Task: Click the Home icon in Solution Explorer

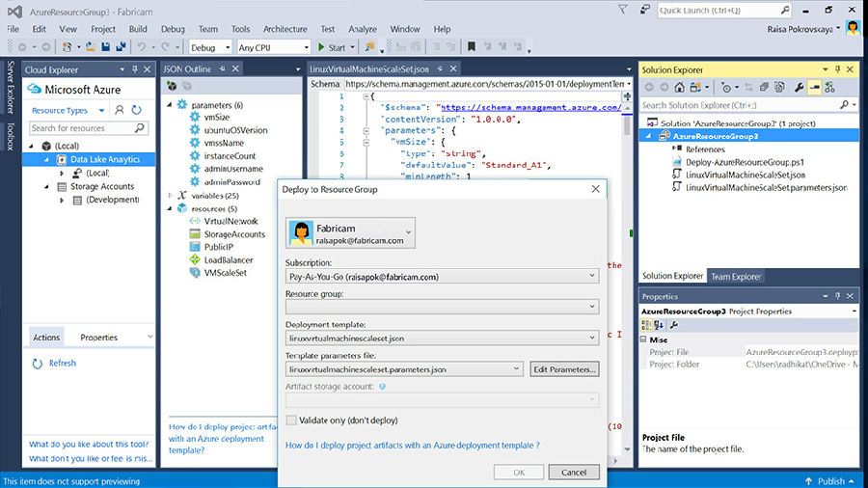Action: (x=679, y=88)
